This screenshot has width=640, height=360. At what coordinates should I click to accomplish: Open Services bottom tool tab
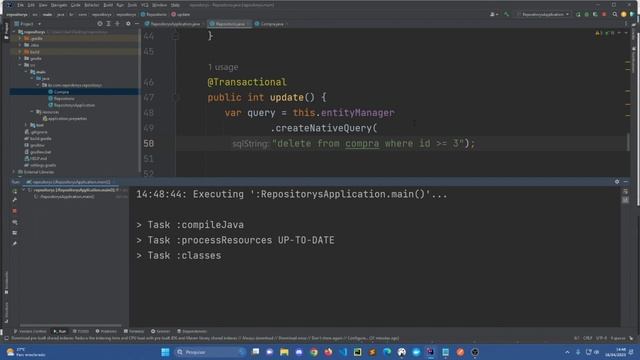tap(160, 331)
